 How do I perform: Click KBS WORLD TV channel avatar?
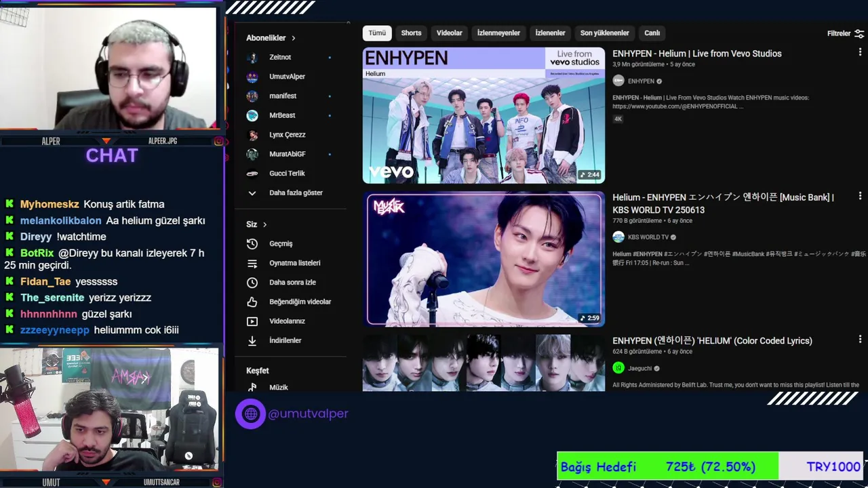(618, 237)
